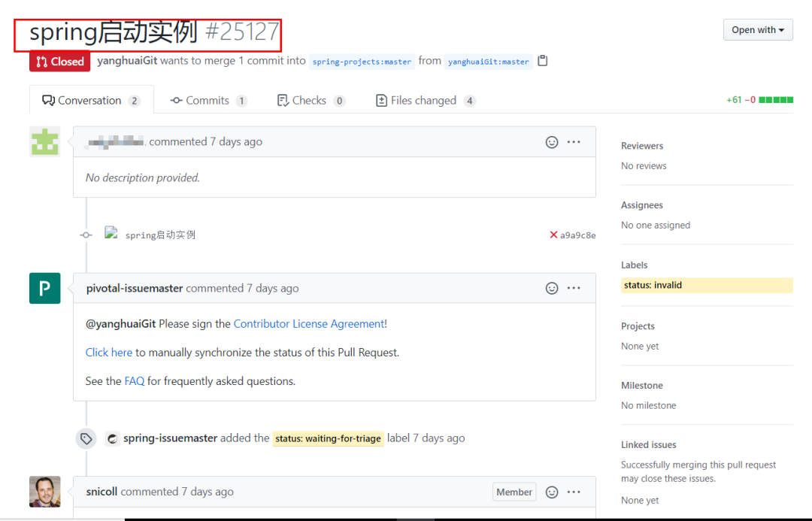Image resolution: width=812 pixels, height=521 pixels.
Task: Click spring-issuemaster username in label event
Action: click(x=171, y=438)
